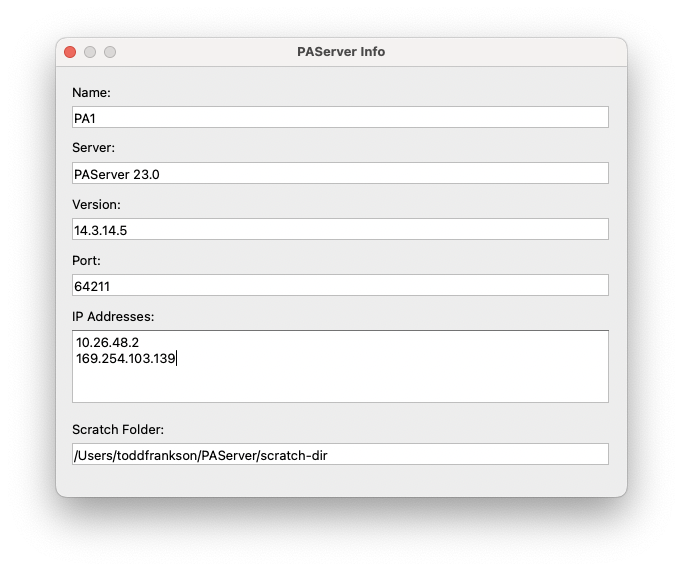Click the Server field showing PAServer 23.0

340,173
